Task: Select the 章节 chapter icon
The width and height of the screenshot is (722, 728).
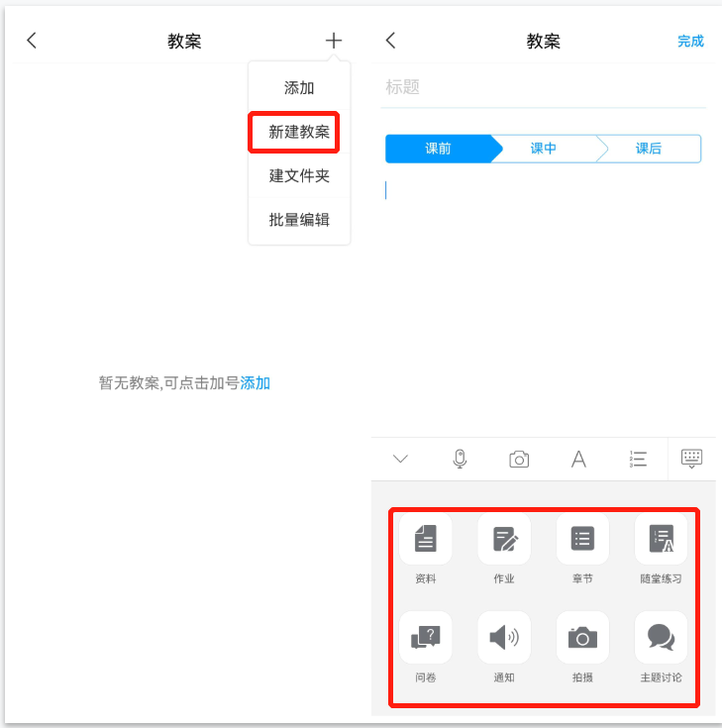Action: [x=582, y=539]
